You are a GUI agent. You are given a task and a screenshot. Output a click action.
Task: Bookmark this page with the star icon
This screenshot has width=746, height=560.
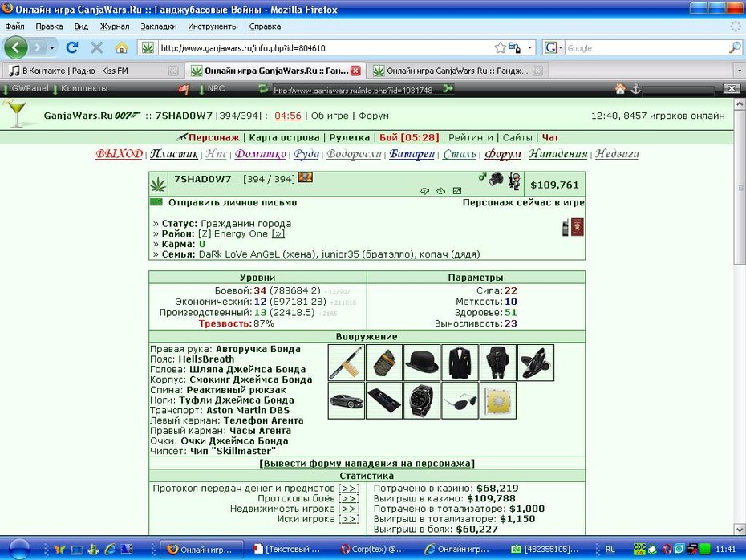tap(500, 47)
